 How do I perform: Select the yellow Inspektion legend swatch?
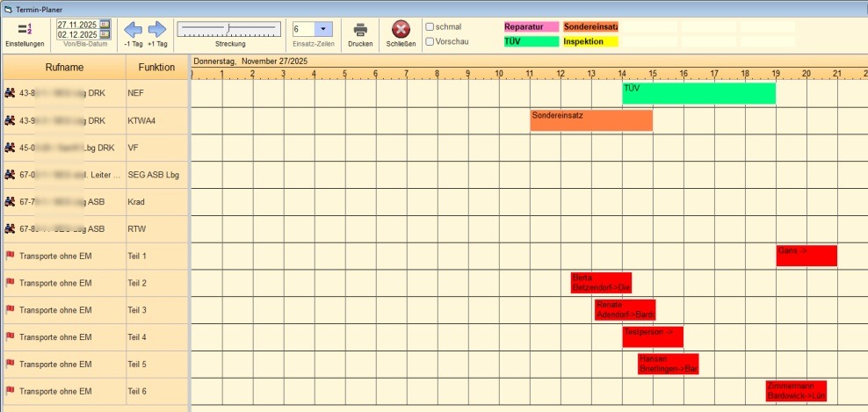(590, 41)
